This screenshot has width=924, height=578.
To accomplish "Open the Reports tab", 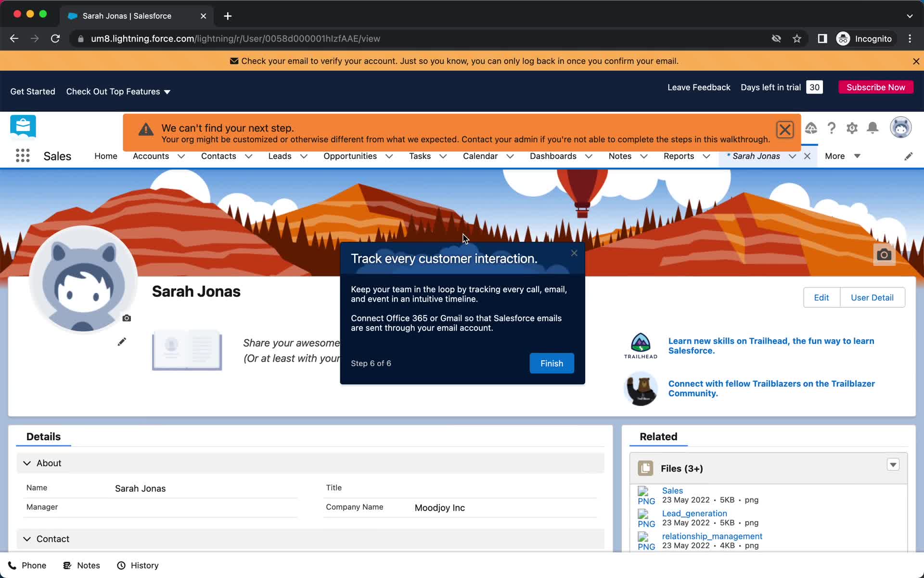I will coord(679,156).
